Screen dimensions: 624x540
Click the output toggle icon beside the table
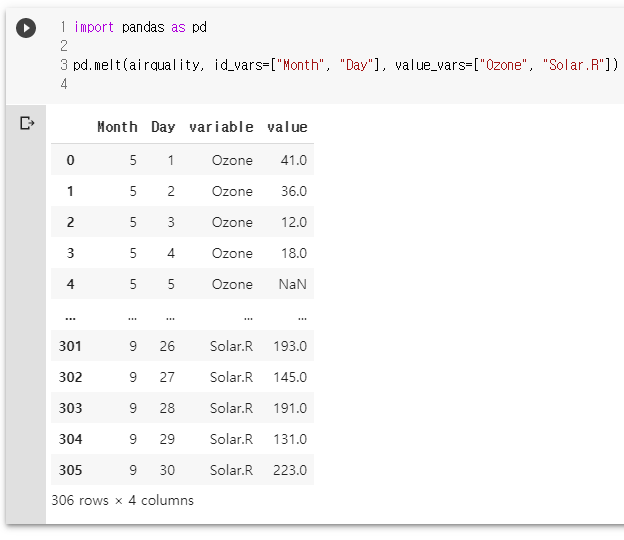[27, 123]
